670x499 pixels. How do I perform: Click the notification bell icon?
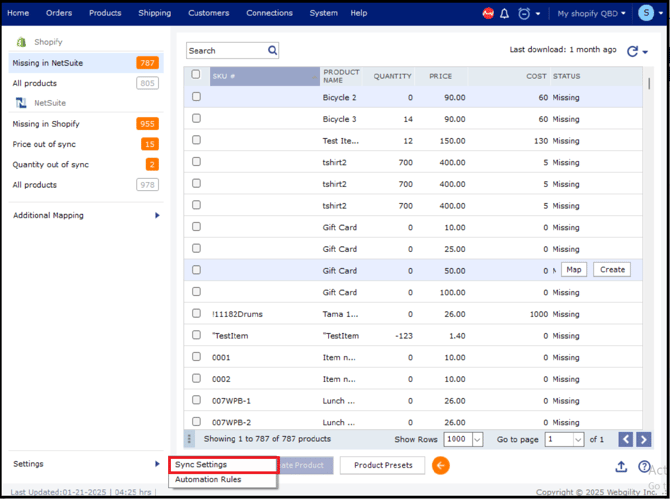(x=504, y=13)
